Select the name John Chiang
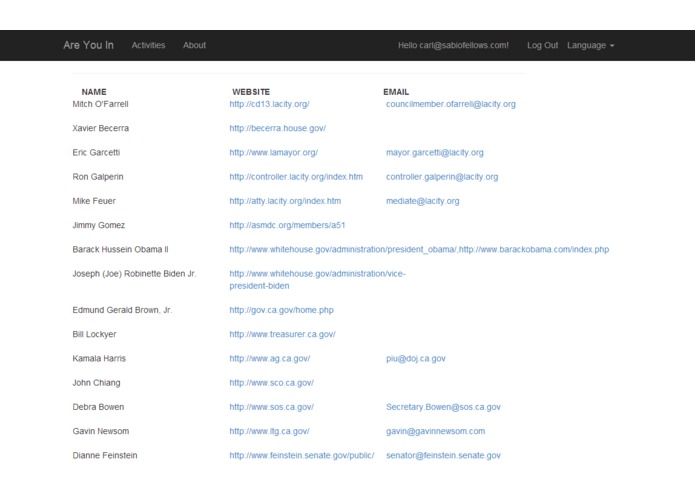695x494 pixels. pyautogui.click(x=96, y=383)
